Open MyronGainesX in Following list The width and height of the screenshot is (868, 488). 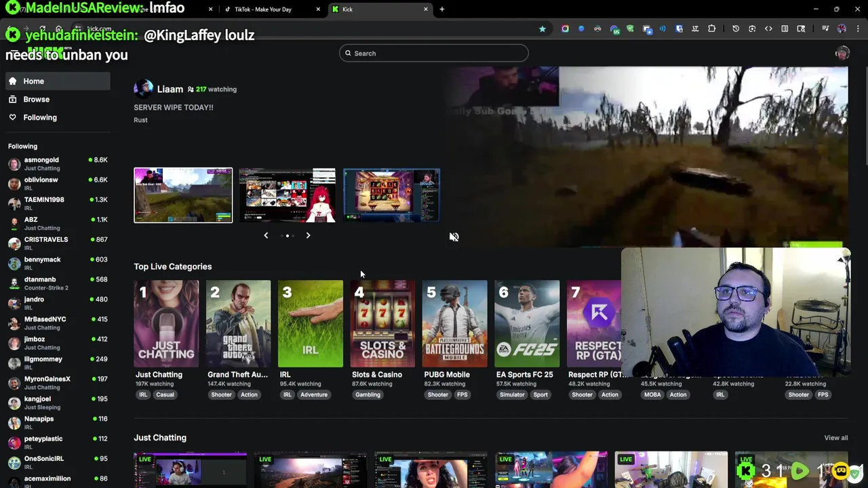[58, 383]
